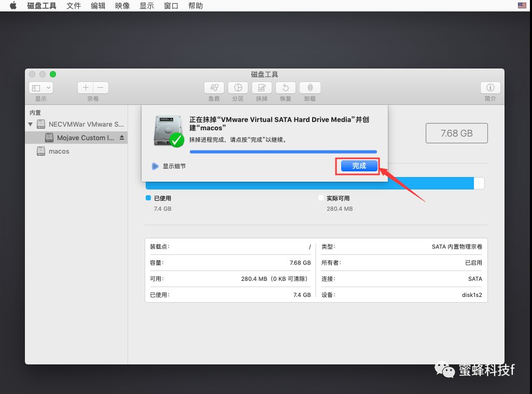Run First Aid (急救) from the toolbar
The image size is (532, 394).
pyautogui.click(x=214, y=88)
